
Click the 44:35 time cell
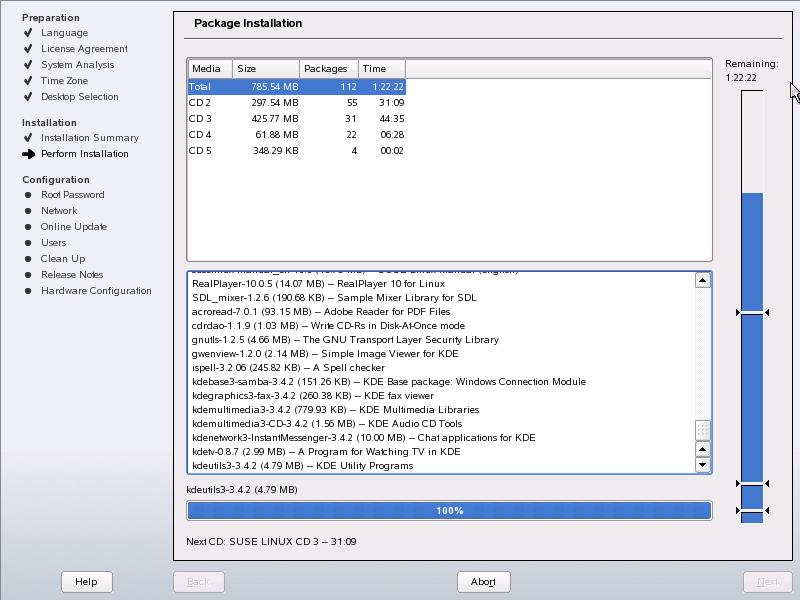tap(391, 119)
